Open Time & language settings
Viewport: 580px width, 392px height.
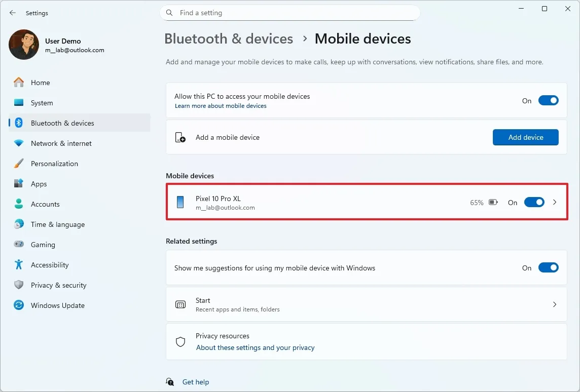[x=19, y=224]
